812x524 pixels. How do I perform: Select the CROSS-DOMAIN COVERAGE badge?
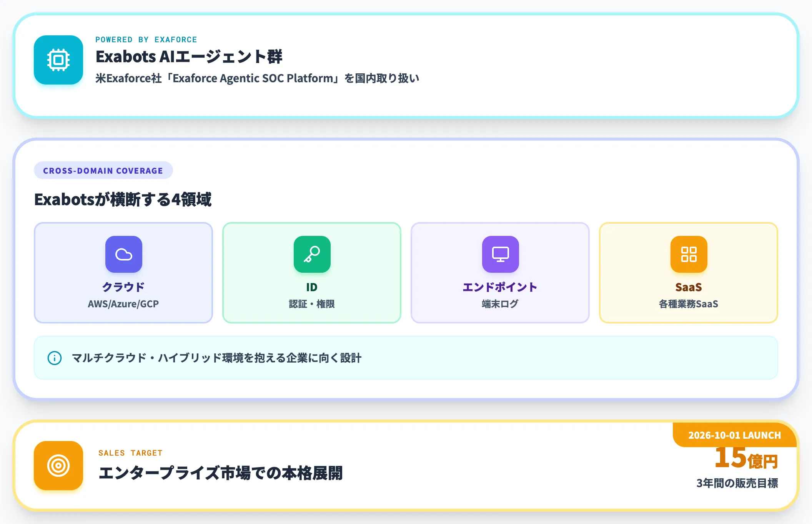click(103, 171)
